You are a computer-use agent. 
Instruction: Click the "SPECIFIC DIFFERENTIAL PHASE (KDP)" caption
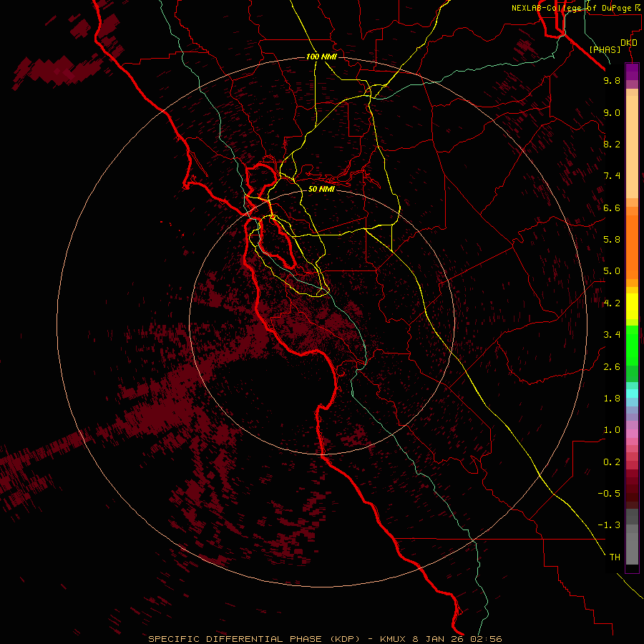click(x=254, y=639)
